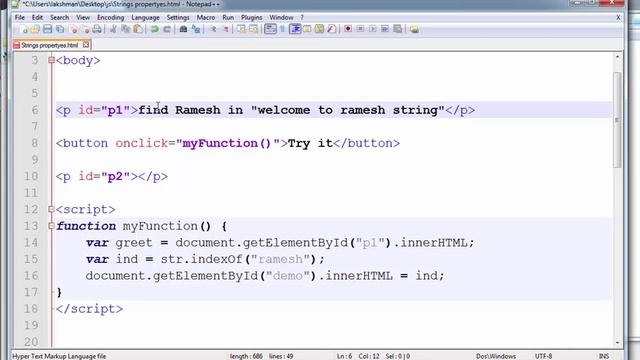Open the Replace toolbar icon
This screenshot has height=360, width=640.
[x=196, y=29]
